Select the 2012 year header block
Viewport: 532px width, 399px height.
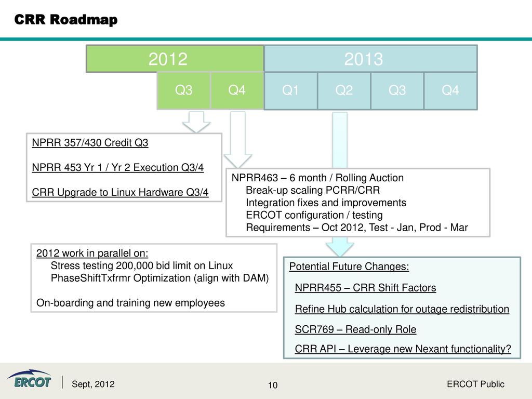(175, 59)
